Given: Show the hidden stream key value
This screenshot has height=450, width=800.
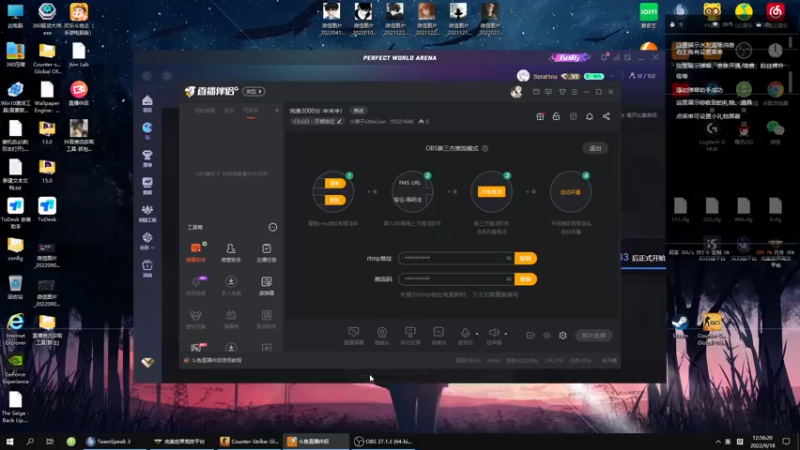Looking at the screenshot, I should click(509, 279).
